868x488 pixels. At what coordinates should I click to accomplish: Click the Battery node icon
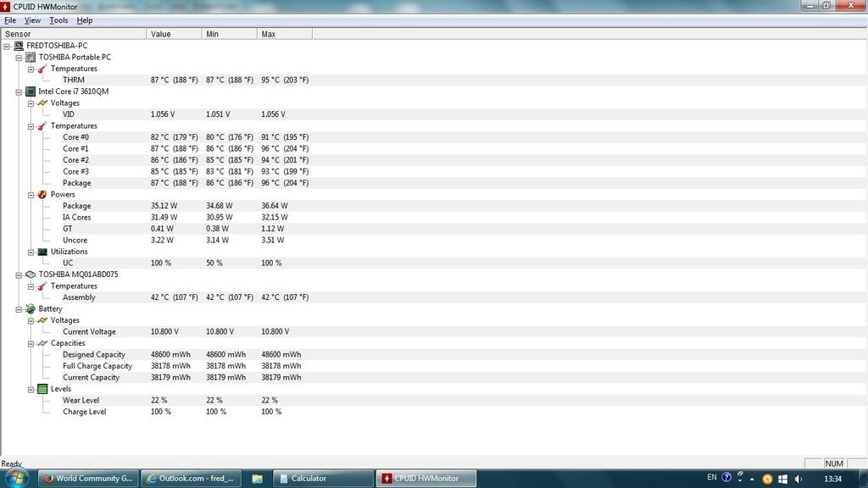point(31,309)
